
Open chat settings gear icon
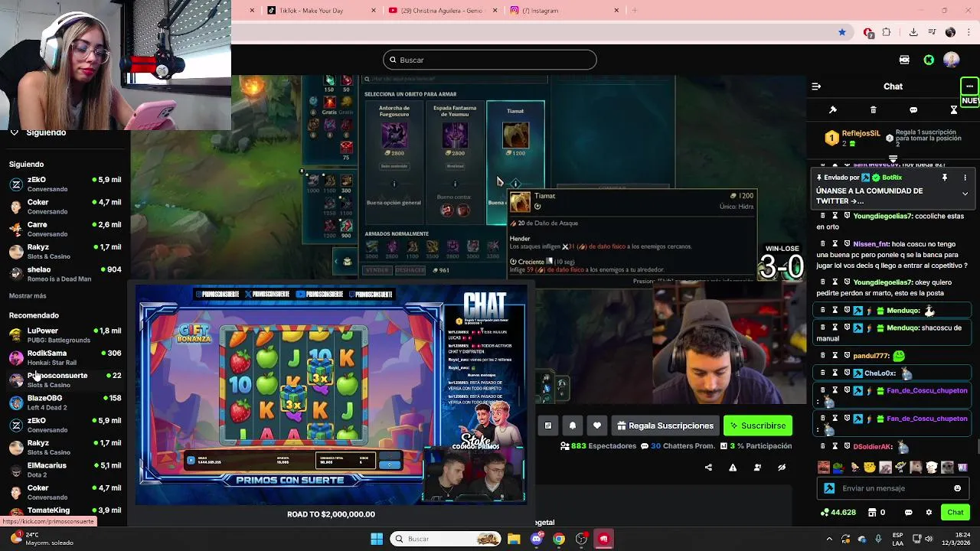tap(929, 513)
